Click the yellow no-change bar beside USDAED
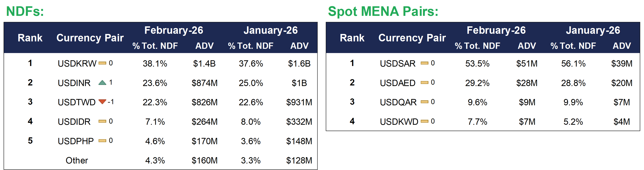644x170 pixels. click(424, 82)
